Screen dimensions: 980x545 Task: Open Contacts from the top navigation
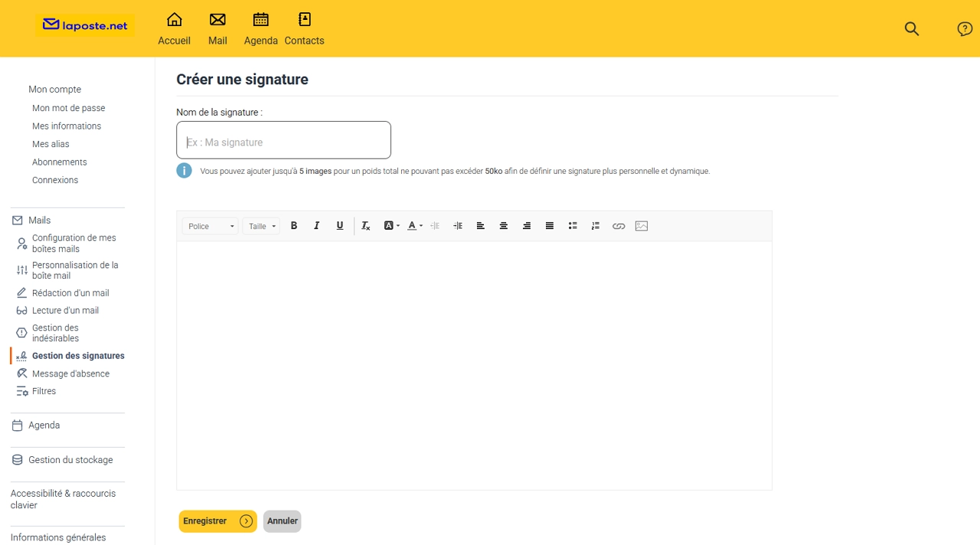[x=304, y=29]
